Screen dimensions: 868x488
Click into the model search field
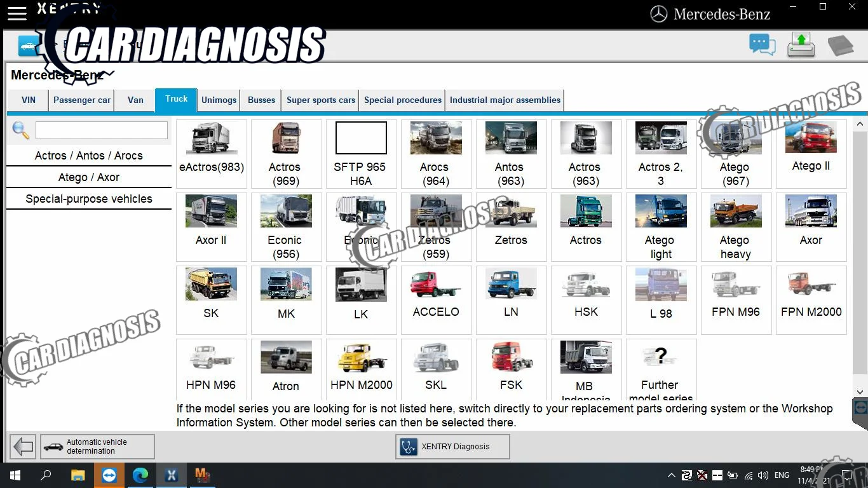[x=102, y=130]
